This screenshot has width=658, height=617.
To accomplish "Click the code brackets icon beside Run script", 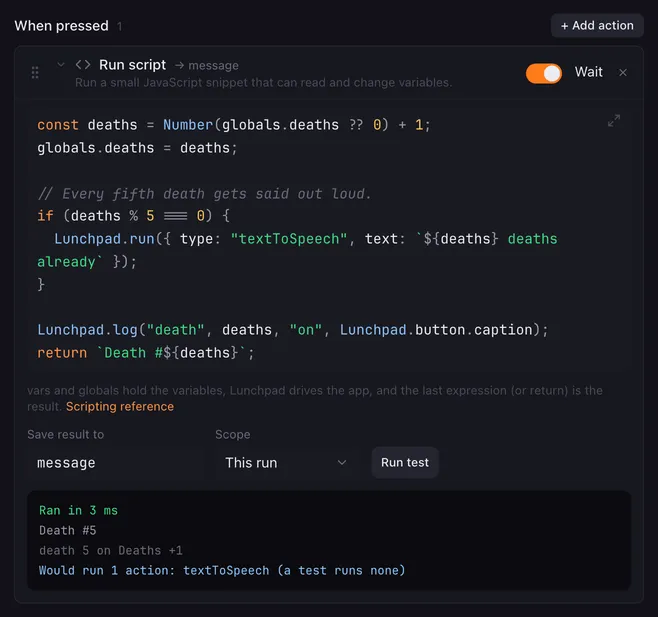I will click(x=83, y=65).
